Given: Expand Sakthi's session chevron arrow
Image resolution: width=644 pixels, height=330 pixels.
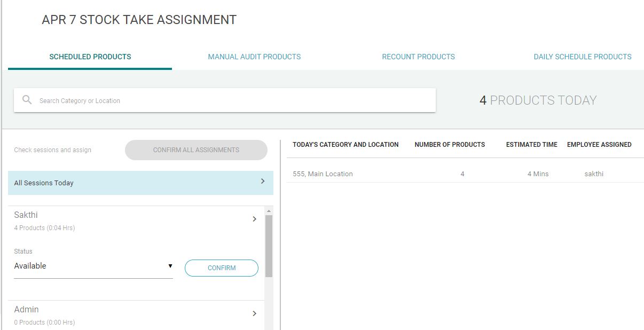Looking at the screenshot, I should (254, 219).
